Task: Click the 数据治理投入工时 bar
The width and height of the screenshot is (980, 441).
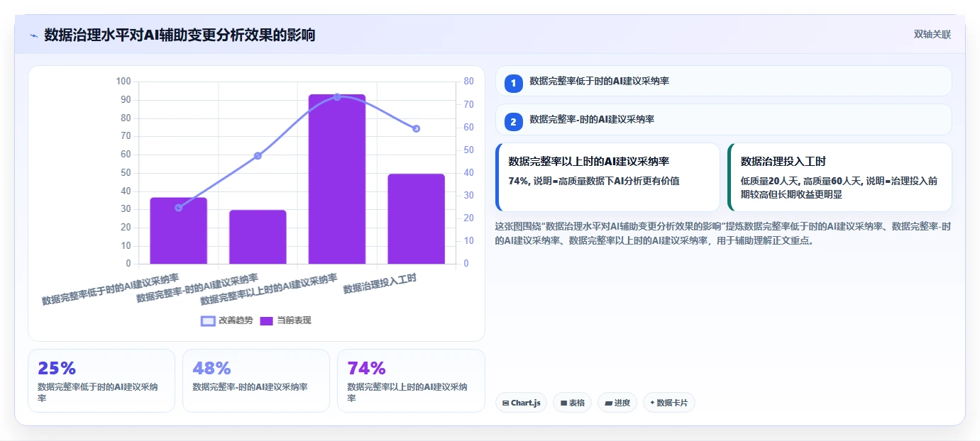Action: (416, 218)
